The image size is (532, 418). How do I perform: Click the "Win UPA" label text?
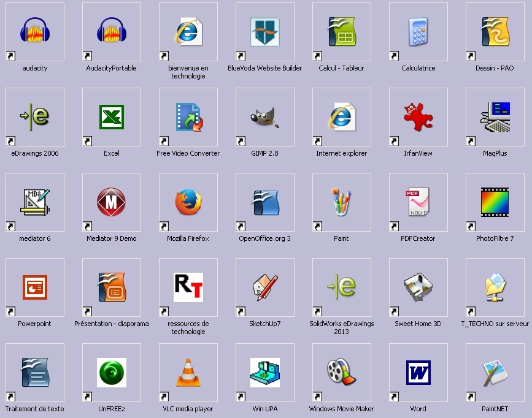pyautogui.click(x=265, y=409)
